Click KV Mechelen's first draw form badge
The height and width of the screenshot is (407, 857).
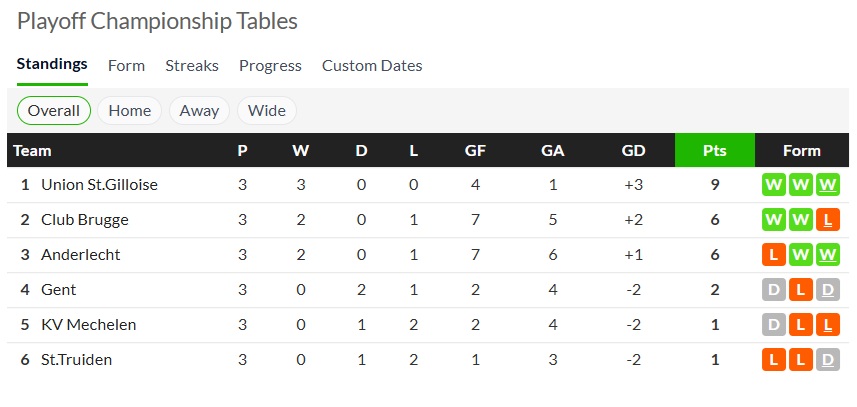(773, 325)
